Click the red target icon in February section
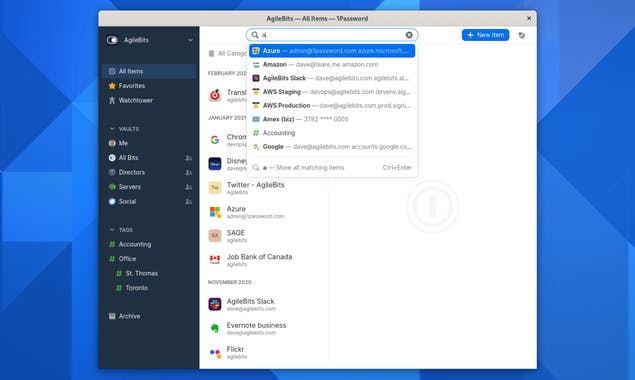The image size is (635, 380). 215,96
